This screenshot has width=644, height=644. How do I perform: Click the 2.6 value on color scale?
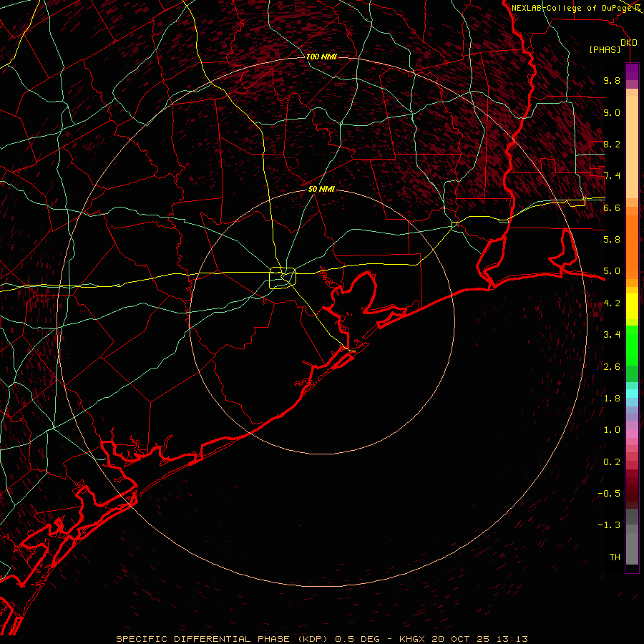point(612,366)
